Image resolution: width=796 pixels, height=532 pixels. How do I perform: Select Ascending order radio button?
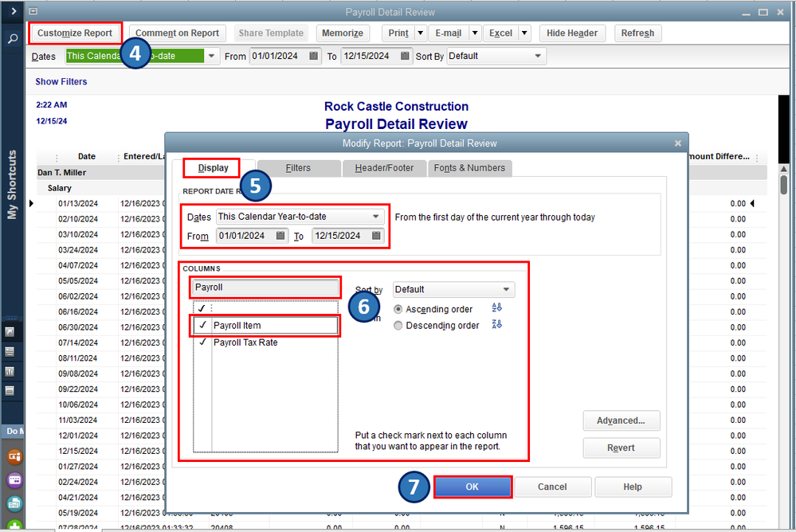tap(398, 309)
